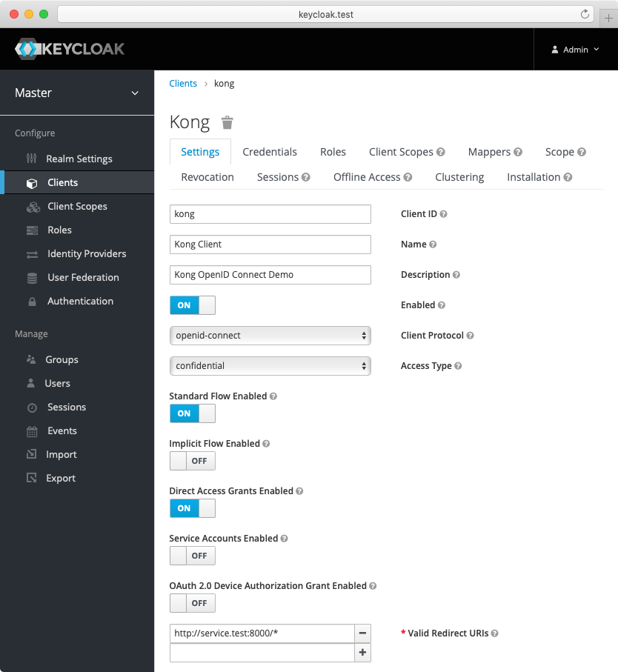Click the Import arrow icon
Viewport: 618px width, 672px height.
click(32, 454)
